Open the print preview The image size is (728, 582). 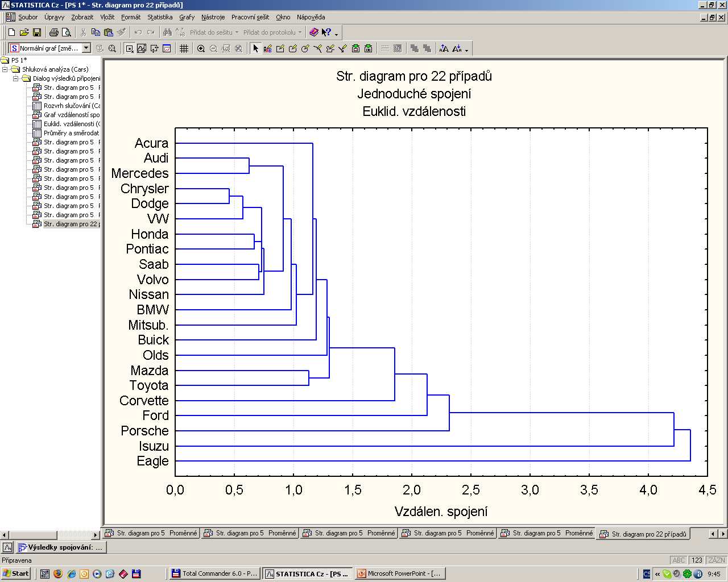click(67, 32)
